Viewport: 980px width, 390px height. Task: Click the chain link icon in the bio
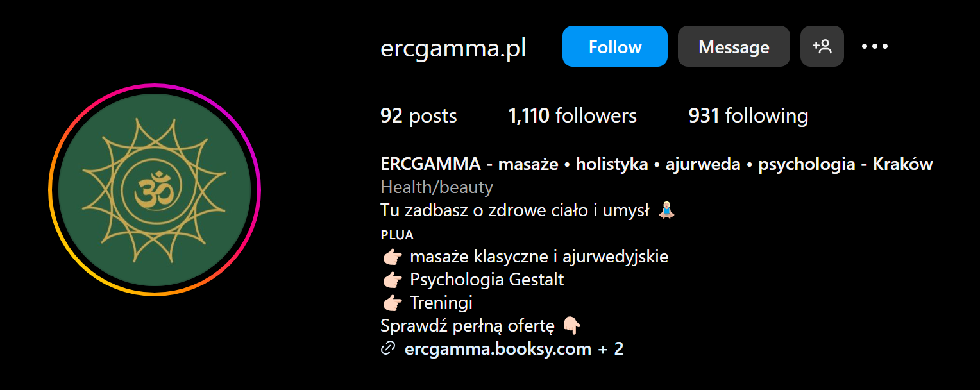pos(387,349)
